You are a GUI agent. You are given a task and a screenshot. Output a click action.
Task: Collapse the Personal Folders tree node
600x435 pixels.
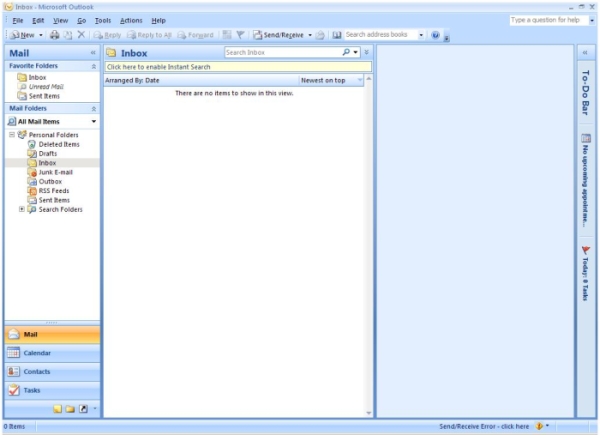[x=12, y=135]
